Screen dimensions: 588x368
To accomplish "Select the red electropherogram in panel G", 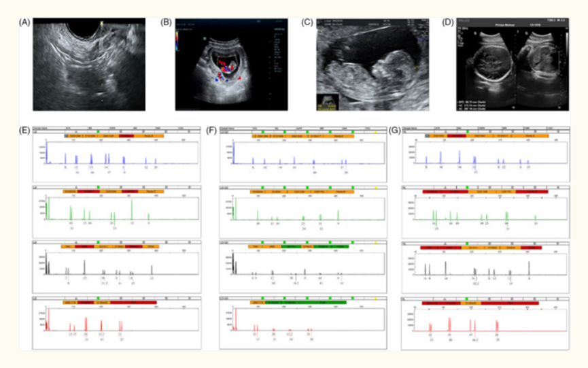I will click(479, 320).
